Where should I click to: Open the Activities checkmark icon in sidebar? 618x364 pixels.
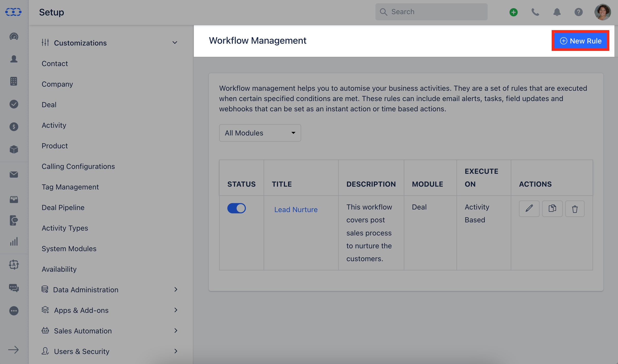[14, 104]
